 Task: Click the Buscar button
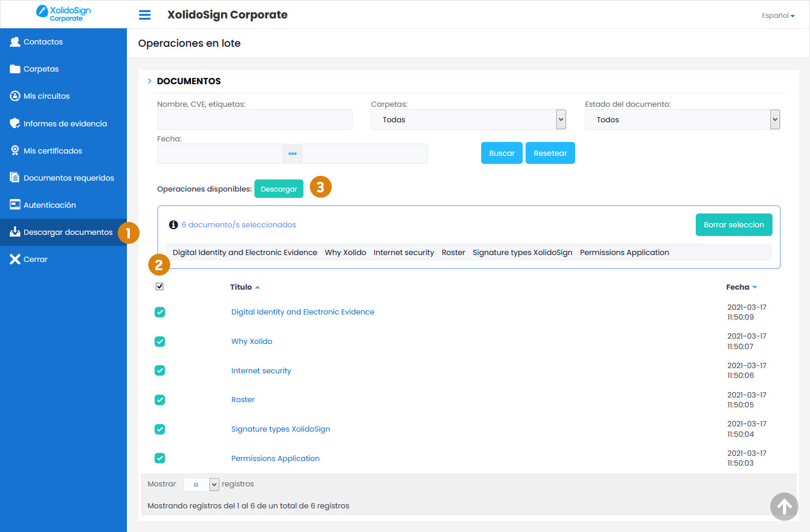coord(502,153)
